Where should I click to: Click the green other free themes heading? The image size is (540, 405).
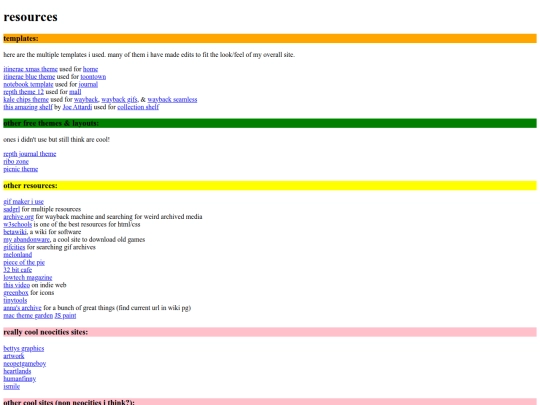[270, 123]
